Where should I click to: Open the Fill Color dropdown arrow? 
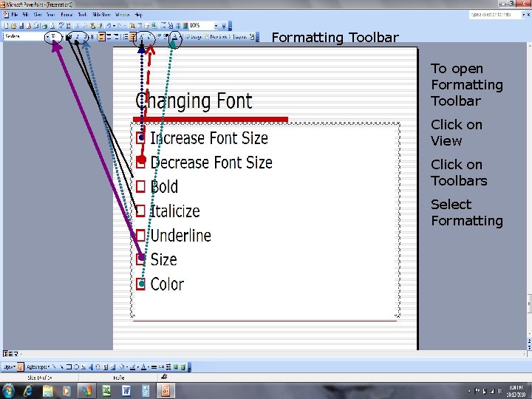(127, 366)
